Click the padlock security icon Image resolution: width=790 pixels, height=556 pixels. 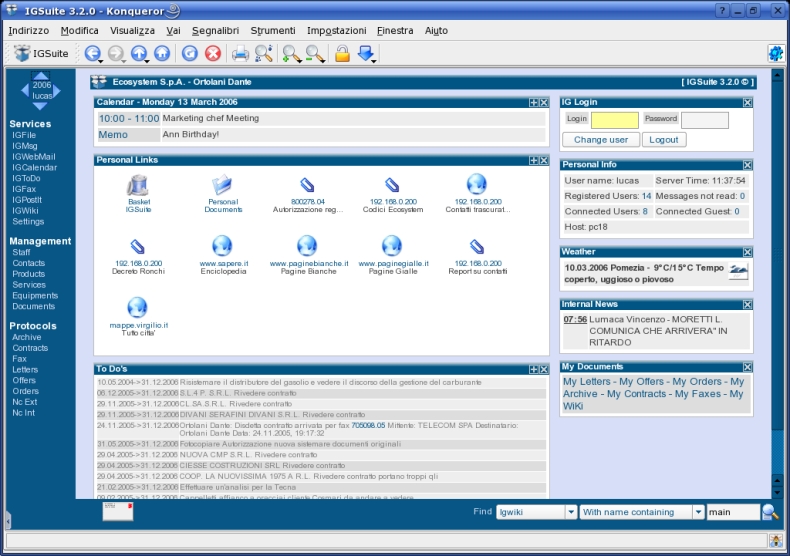(x=342, y=53)
